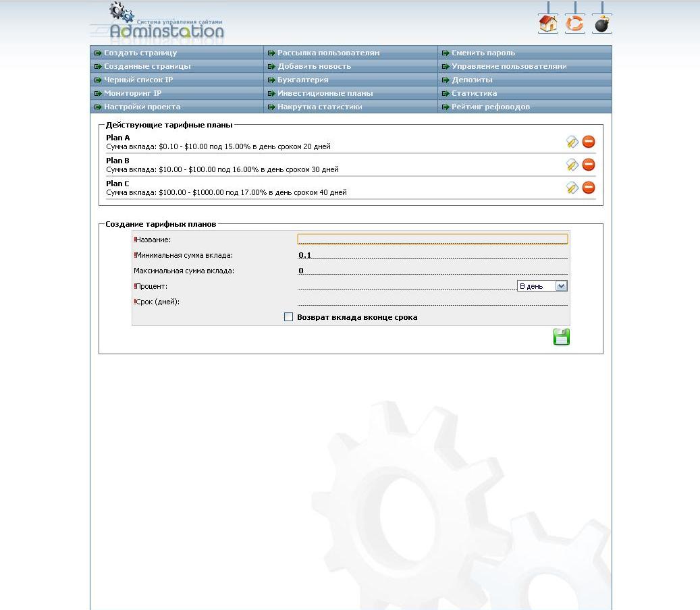Open the 'Настройки проекта' menu item
The image size is (700, 610).
click(x=177, y=106)
